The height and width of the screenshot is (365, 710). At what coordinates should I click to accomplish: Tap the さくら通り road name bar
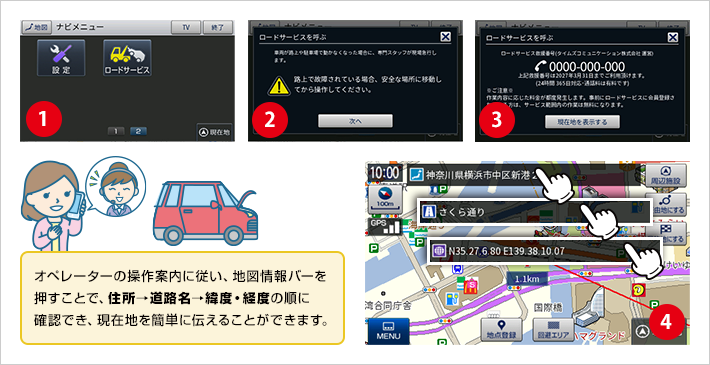(x=535, y=211)
